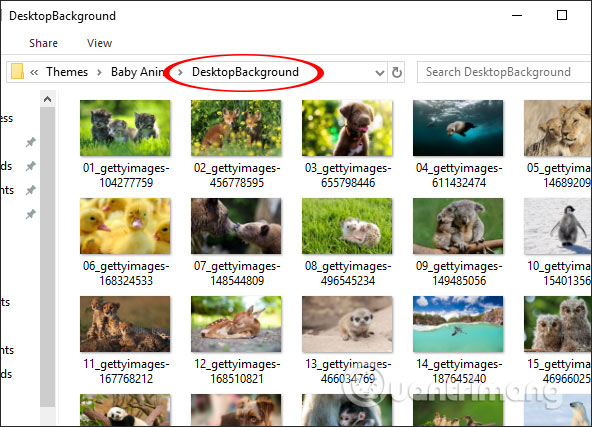Screen dimensions: 592x427
Task: Select koala thumbnail 09_gettyimages-149485056
Action: click(458, 226)
